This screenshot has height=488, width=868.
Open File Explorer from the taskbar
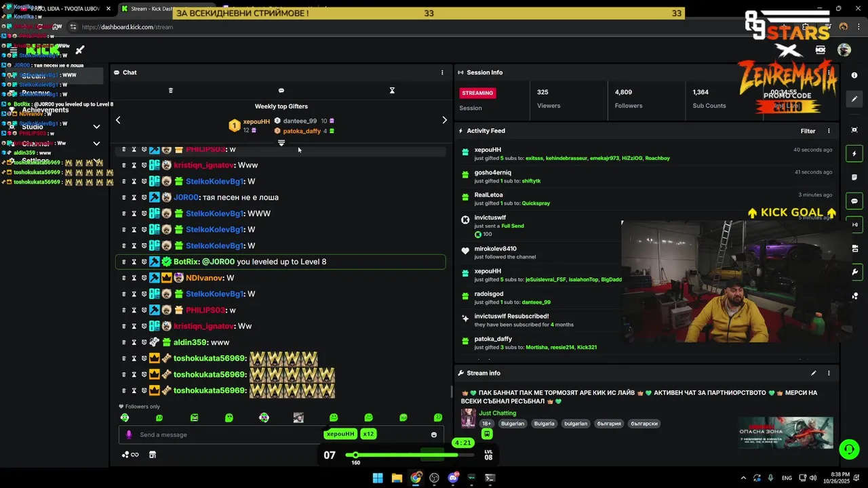click(x=397, y=478)
